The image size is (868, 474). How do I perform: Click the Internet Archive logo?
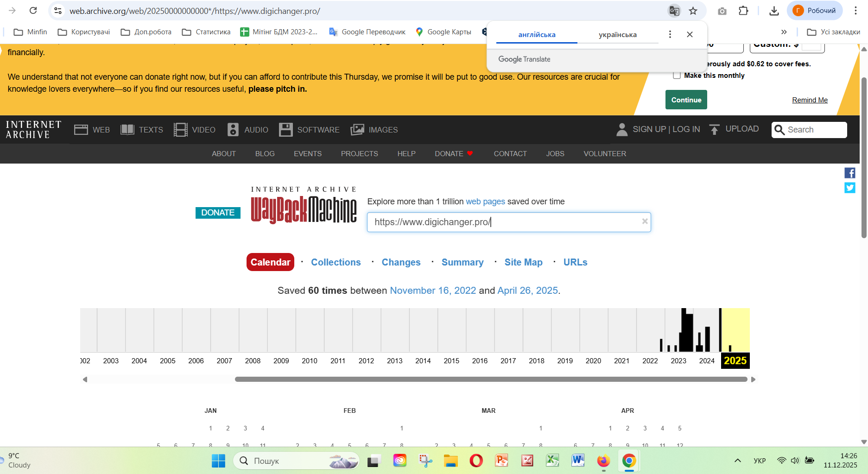click(x=33, y=130)
